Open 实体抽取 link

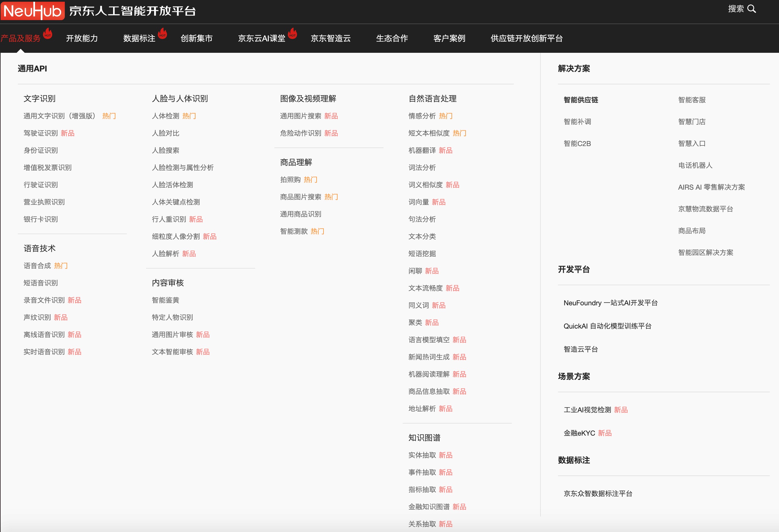422,455
